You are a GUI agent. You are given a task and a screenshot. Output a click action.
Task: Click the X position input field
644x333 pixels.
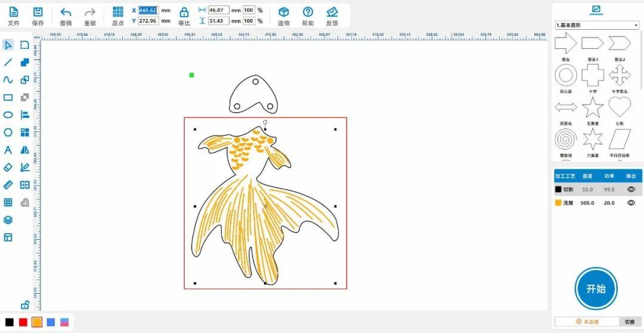[x=148, y=10]
